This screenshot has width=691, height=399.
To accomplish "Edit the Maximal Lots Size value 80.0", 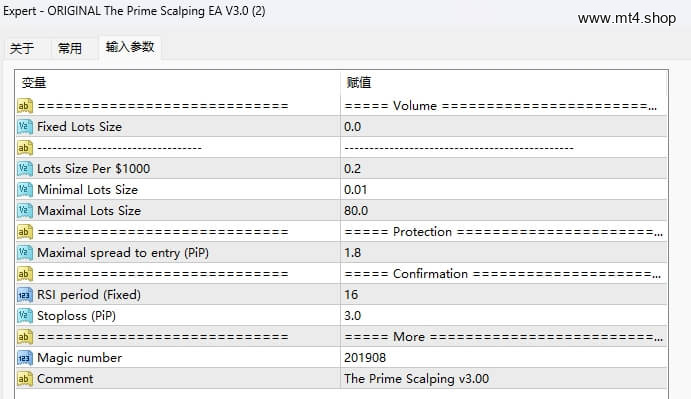I will click(356, 211).
